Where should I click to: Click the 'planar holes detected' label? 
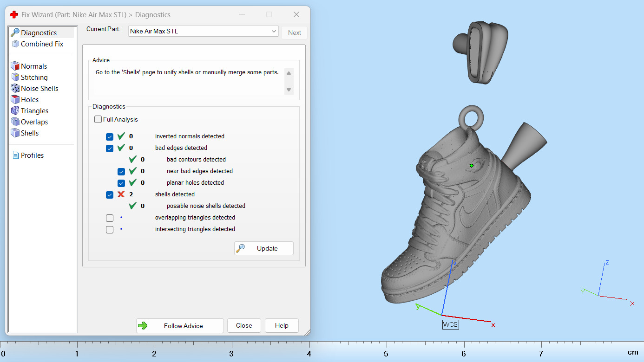pyautogui.click(x=195, y=182)
